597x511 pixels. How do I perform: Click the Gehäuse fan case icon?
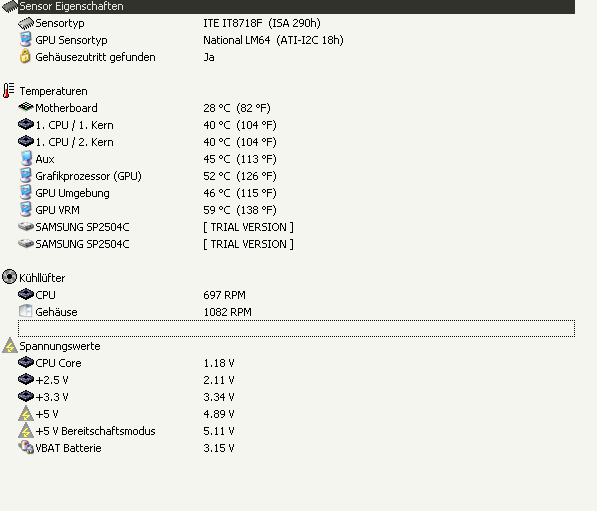(26, 311)
